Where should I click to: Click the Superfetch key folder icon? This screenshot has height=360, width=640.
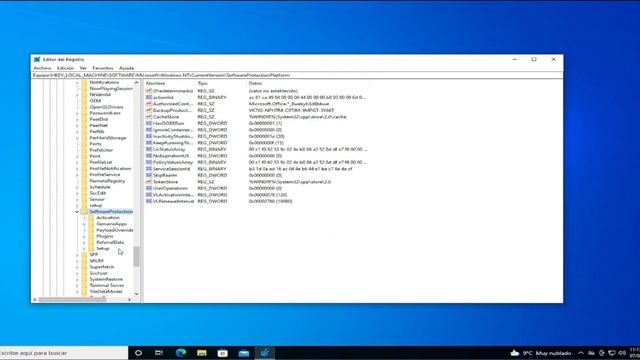click(84, 267)
